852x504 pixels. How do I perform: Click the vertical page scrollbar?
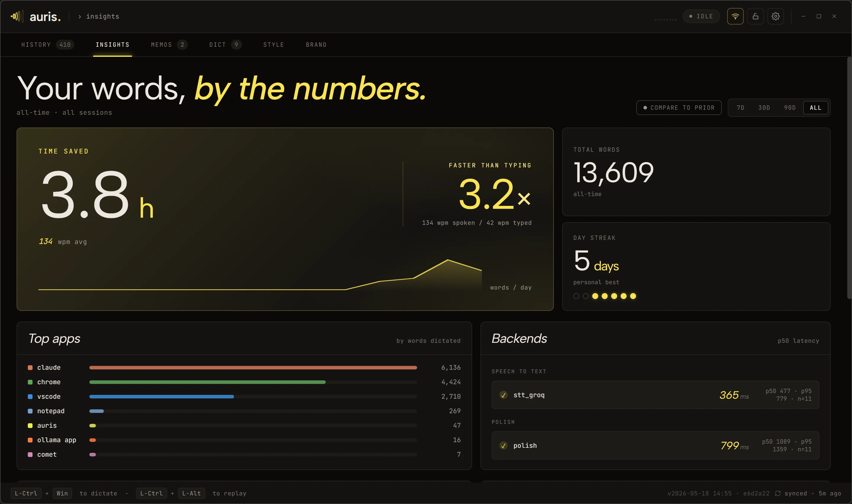coord(849,178)
